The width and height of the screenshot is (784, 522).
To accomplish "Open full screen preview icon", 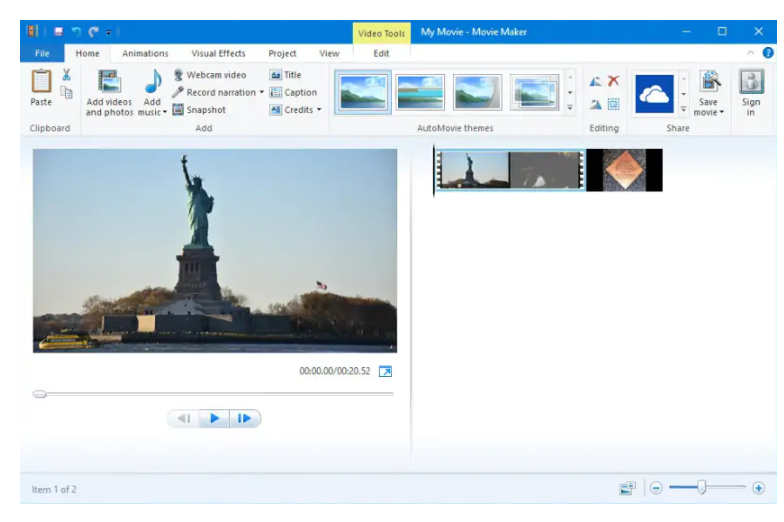I will 386,371.
